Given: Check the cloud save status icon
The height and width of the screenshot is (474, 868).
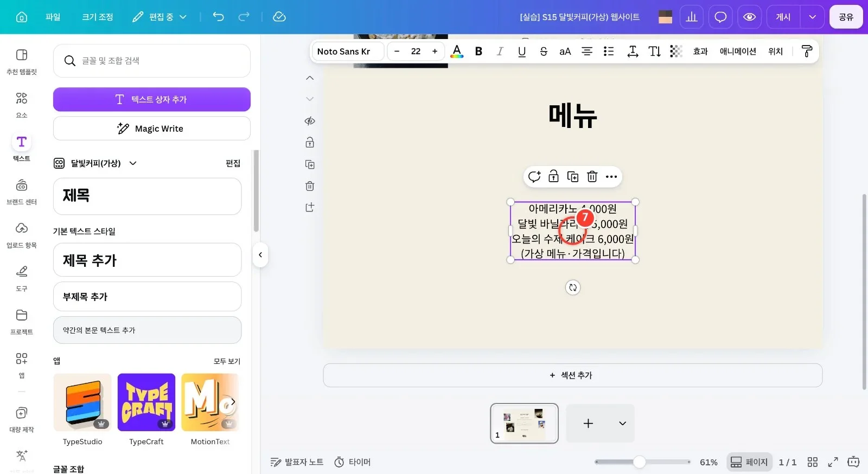Looking at the screenshot, I should (x=279, y=17).
